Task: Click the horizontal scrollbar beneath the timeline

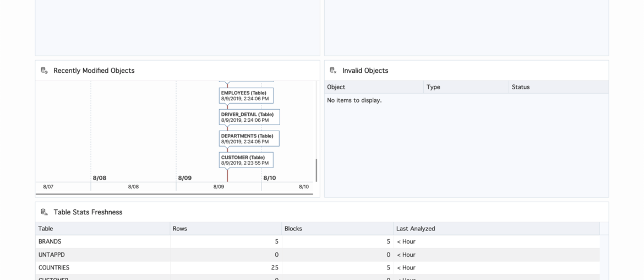Action: 174,194
